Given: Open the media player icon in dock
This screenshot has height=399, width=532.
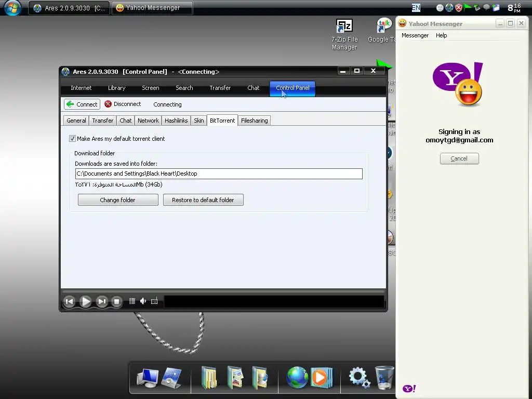Looking at the screenshot, I should (x=321, y=377).
